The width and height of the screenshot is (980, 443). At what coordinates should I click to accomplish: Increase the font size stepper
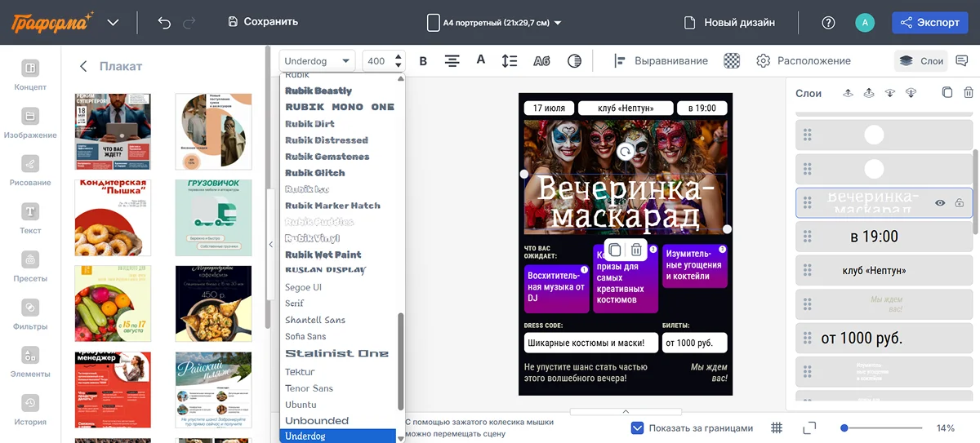click(399, 56)
